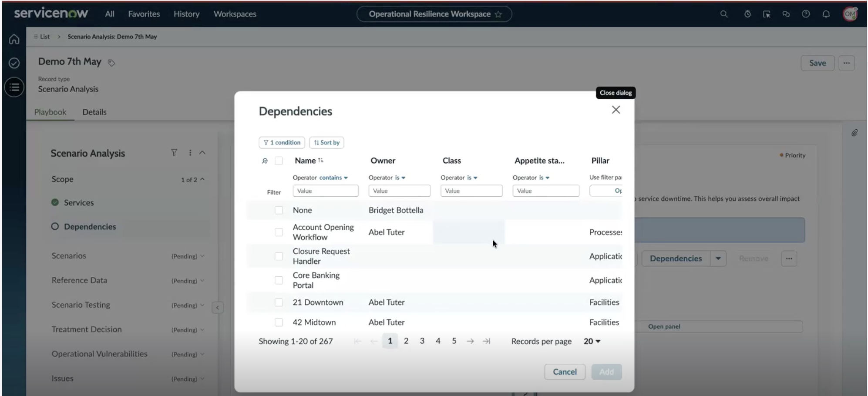
Task: Sort by Name column sort icon
Action: coord(321,161)
